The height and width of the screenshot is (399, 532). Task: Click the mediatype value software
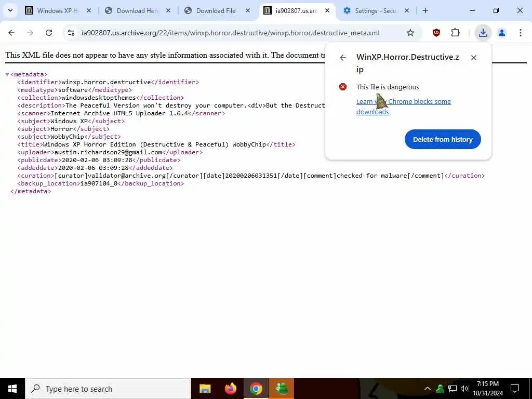click(x=73, y=90)
